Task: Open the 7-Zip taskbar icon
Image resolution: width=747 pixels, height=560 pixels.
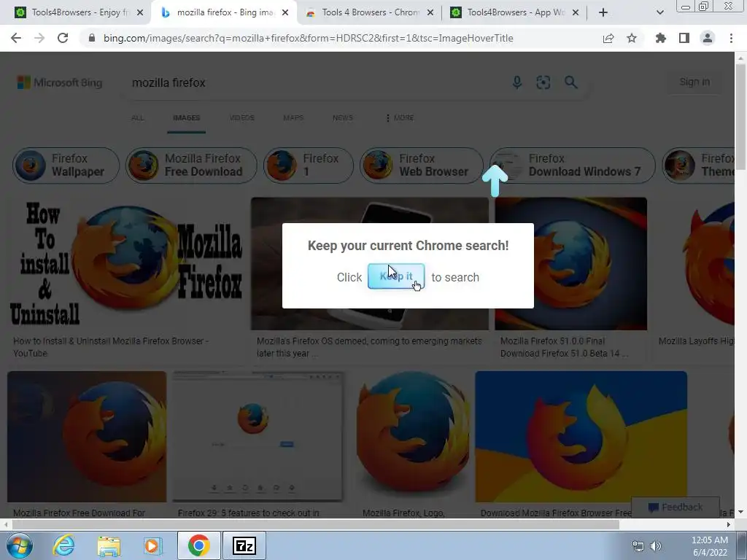Action: tap(244, 545)
